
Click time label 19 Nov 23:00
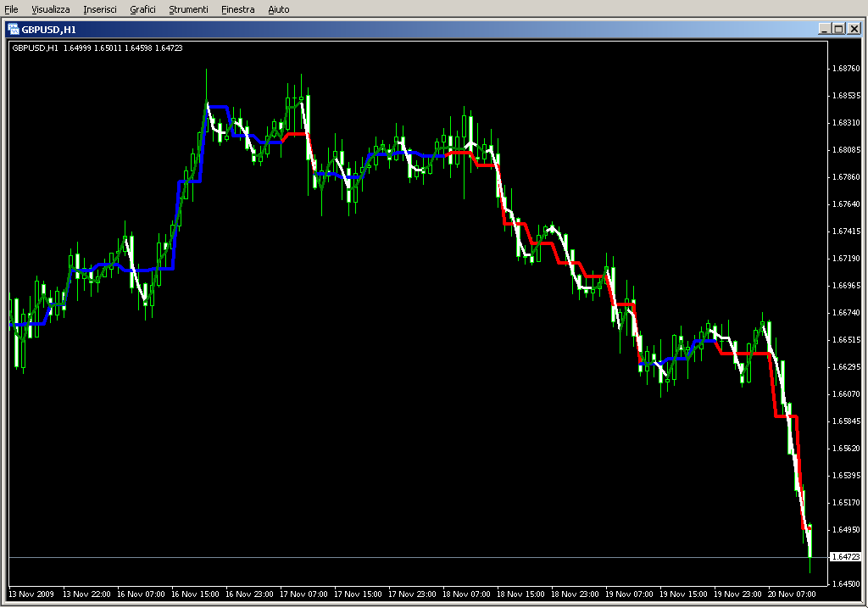pos(737,594)
